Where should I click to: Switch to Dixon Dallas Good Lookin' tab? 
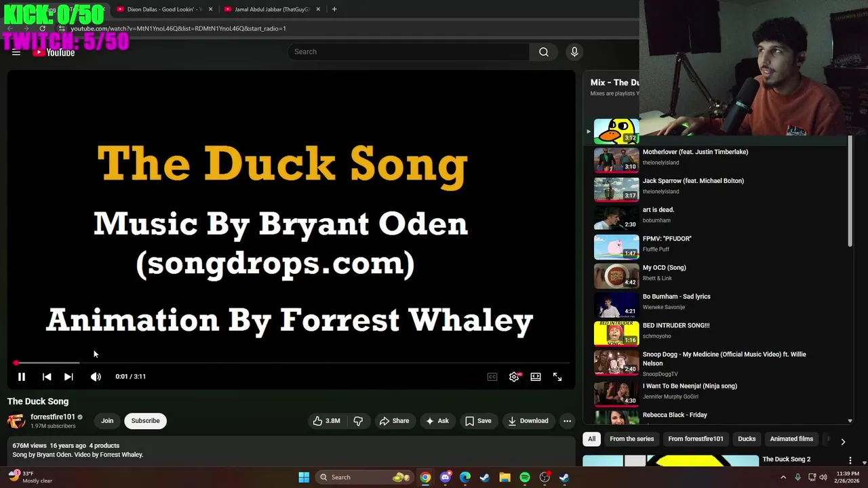165,9
